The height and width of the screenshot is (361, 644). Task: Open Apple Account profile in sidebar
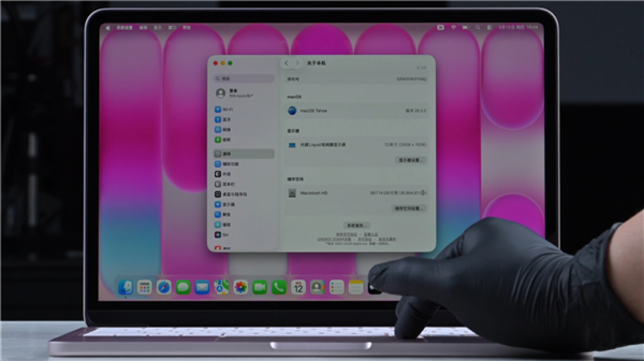[x=243, y=93]
